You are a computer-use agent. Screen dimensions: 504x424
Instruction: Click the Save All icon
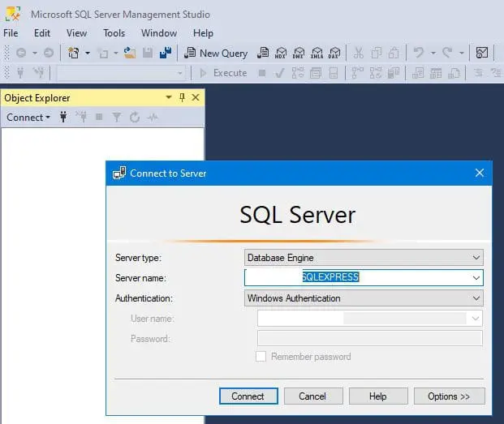166,53
